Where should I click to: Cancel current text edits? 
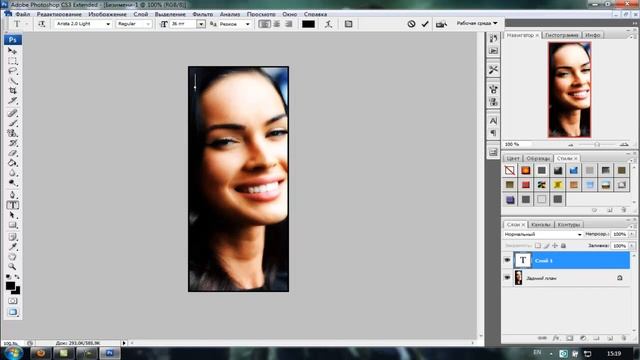coord(411,24)
